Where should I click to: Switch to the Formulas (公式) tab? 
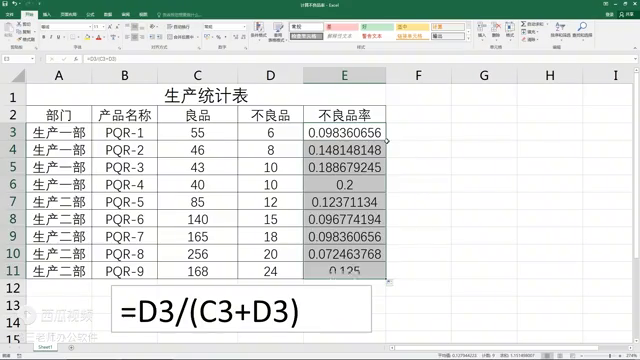[90, 14]
